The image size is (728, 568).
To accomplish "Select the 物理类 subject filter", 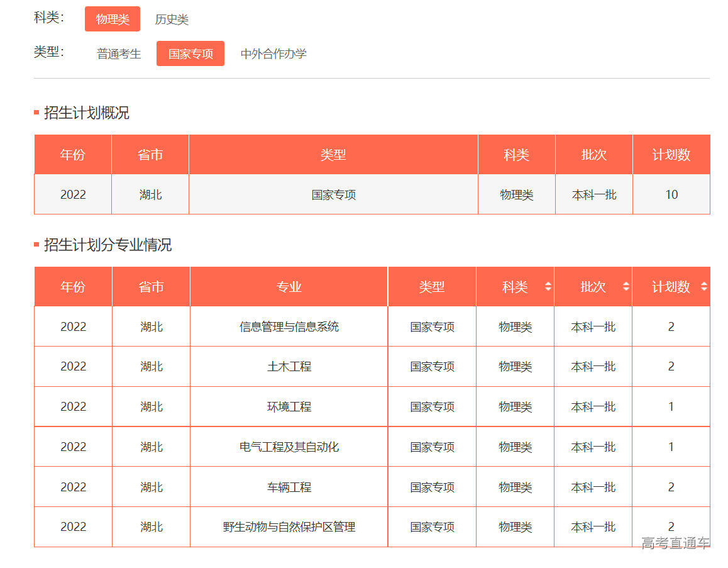I will (x=113, y=19).
